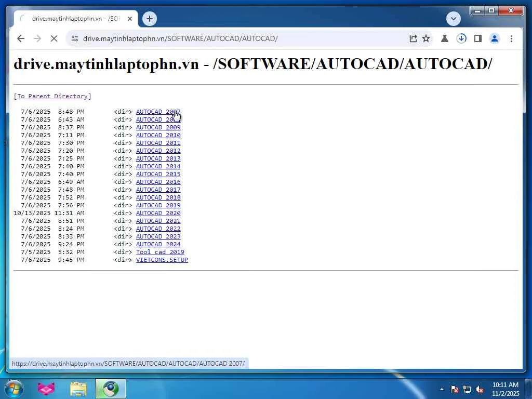Share this page icon
The width and height of the screenshot is (532, 399).
pos(413,38)
